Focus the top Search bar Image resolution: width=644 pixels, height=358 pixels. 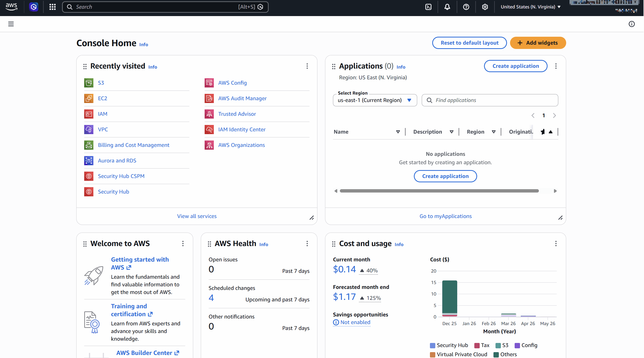point(165,7)
